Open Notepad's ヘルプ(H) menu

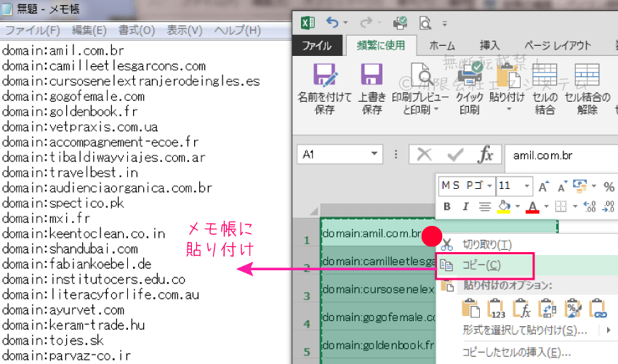(237, 31)
